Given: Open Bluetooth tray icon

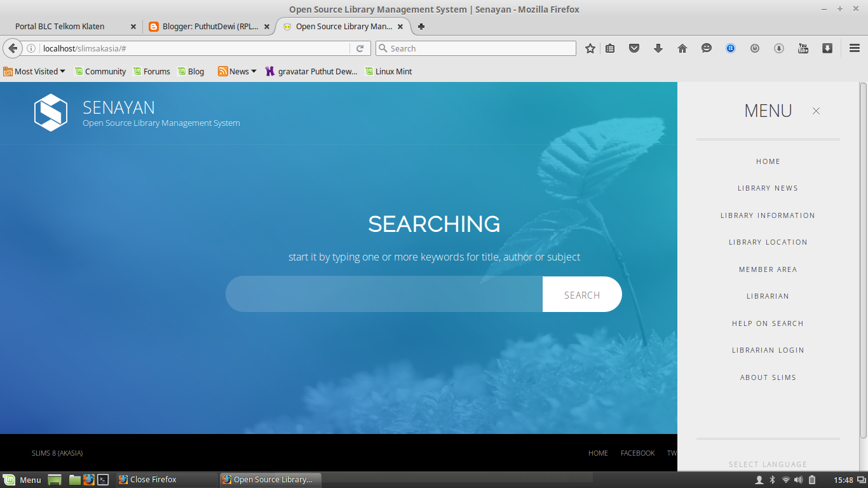Looking at the screenshot, I should point(772,480).
